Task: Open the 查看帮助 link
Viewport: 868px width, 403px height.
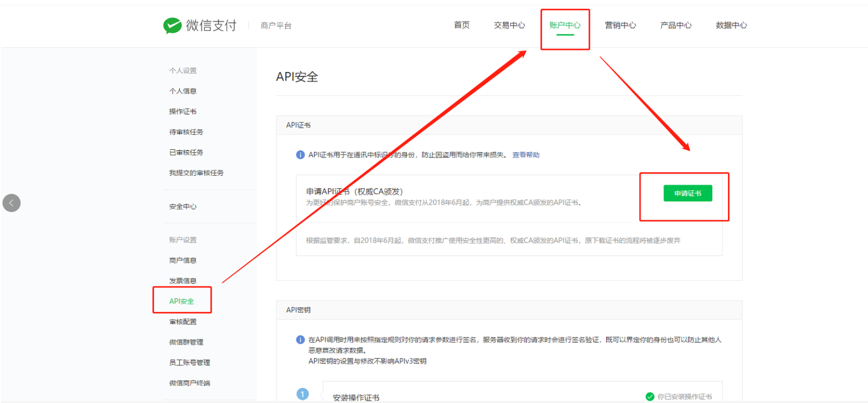Action: [x=526, y=155]
